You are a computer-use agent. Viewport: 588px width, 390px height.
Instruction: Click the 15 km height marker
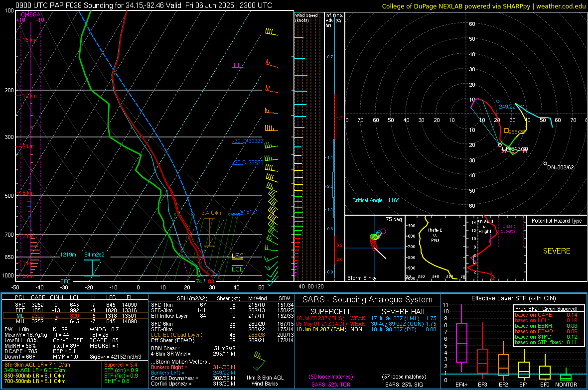coord(29,40)
